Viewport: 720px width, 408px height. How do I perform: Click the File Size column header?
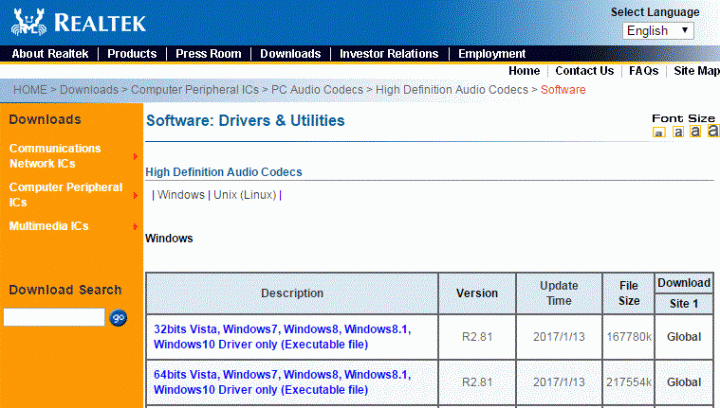point(629,293)
